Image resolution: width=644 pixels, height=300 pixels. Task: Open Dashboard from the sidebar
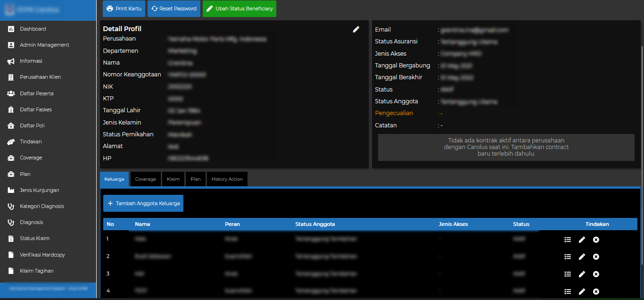coord(33,29)
